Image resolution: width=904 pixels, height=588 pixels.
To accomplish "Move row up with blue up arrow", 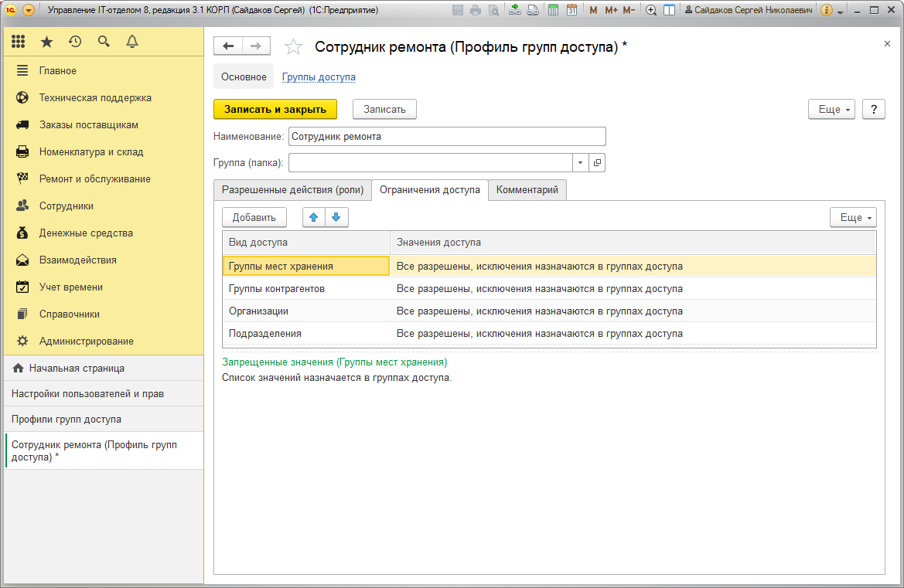I will click(x=314, y=217).
